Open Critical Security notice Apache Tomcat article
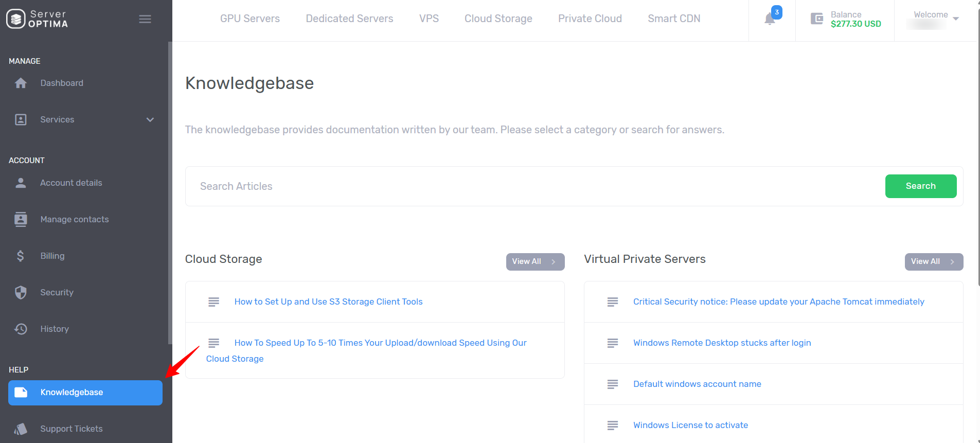The width and height of the screenshot is (980, 443). tap(779, 302)
